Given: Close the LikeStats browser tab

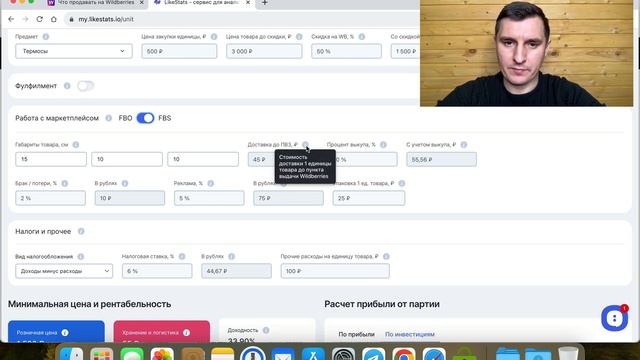Looking at the screenshot, I should click(x=248, y=3).
